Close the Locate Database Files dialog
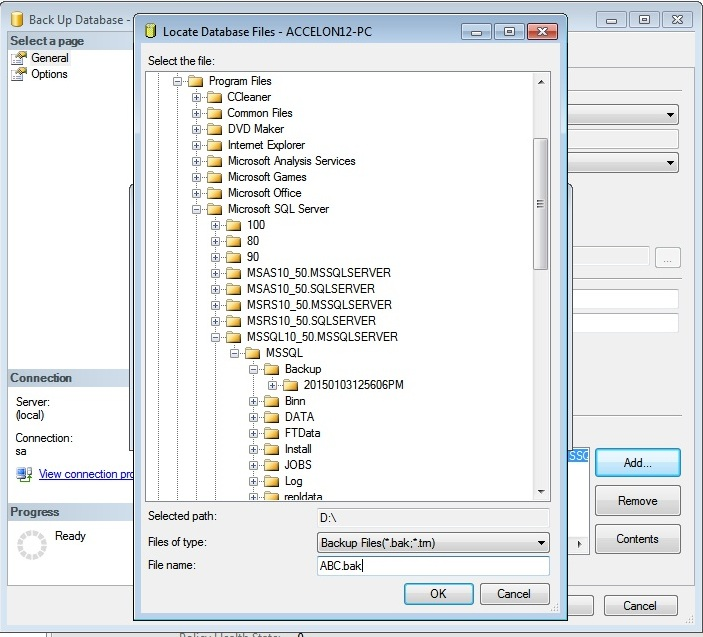The width and height of the screenshot is (703, 637). tap(542, 32)
